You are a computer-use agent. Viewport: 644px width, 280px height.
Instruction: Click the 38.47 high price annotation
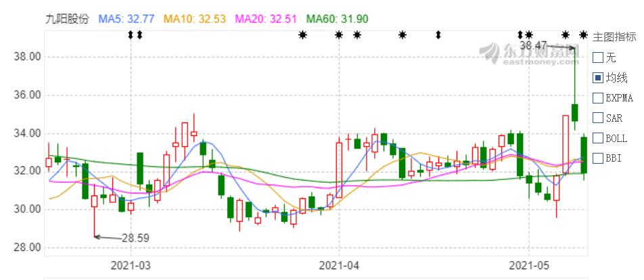tap(533, 45)
